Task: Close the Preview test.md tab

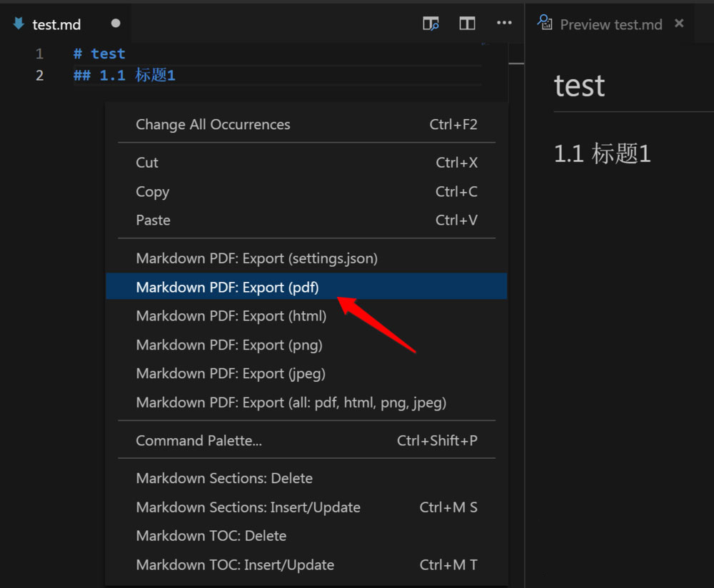Action: (678, 24)
